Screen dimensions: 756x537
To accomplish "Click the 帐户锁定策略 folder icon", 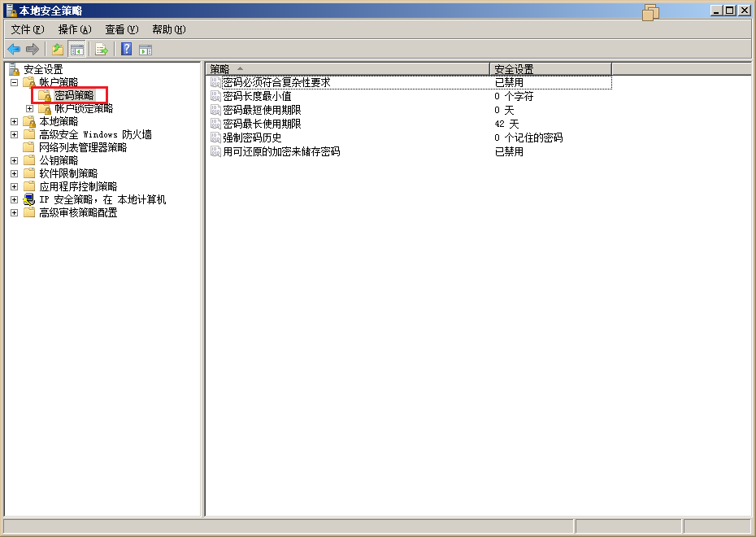I will 45,108.
